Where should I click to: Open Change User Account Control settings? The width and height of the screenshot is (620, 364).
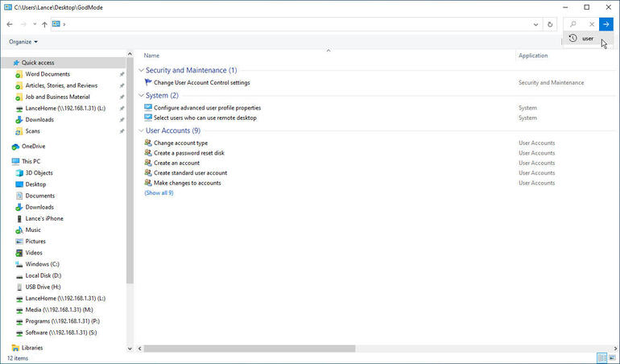click(x=201, y=82)
